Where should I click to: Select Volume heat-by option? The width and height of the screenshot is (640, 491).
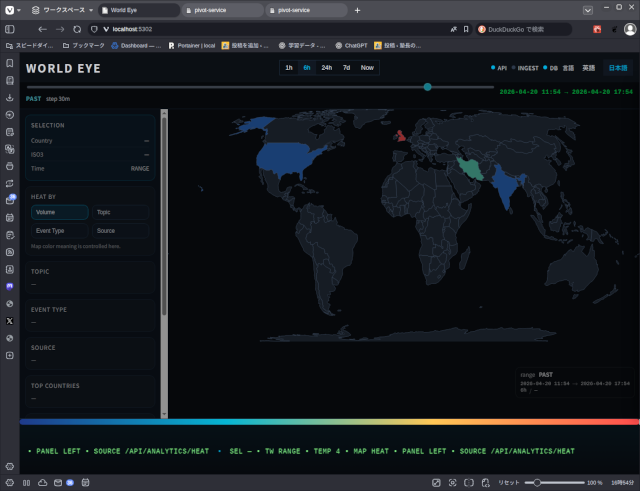[59, 212]
